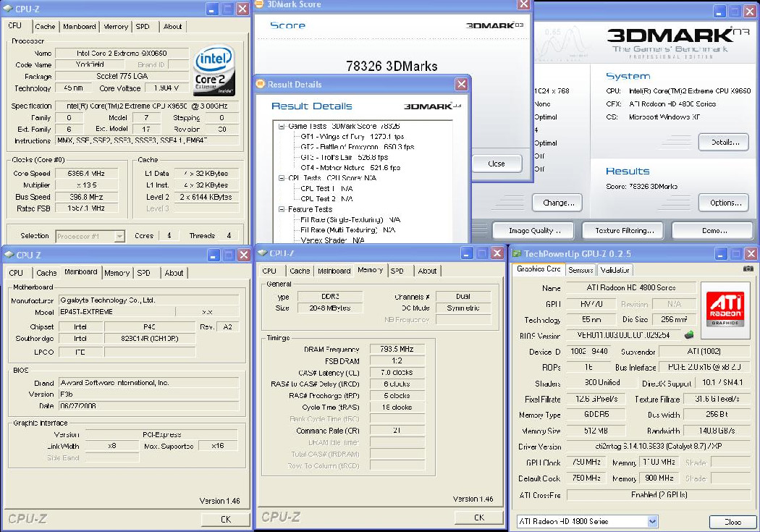The image size is (760, 532).
Task: Click the Change... button in 3DMark
Action: (x=557, y=203)
